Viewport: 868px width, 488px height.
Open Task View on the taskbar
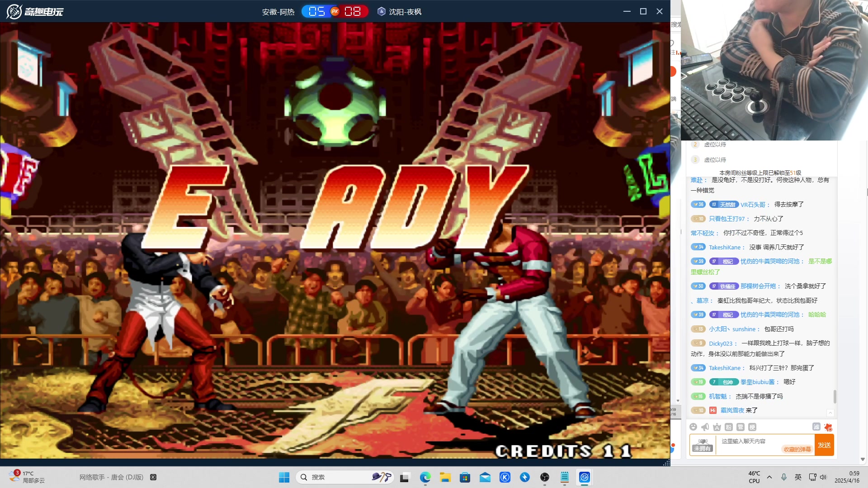point(405,477)
